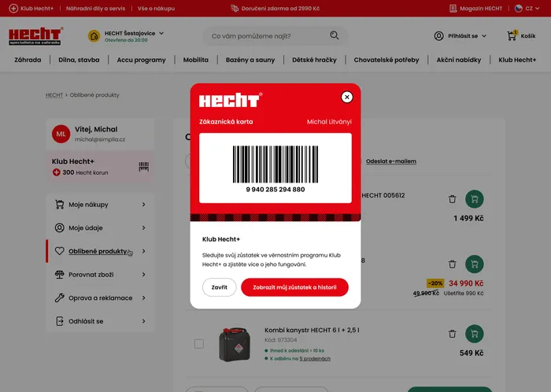Click the red plus icon beside 300 Hecht korun
Viewport: 551px width, 392px height.
pyautogui.click(x=56, y=172)
